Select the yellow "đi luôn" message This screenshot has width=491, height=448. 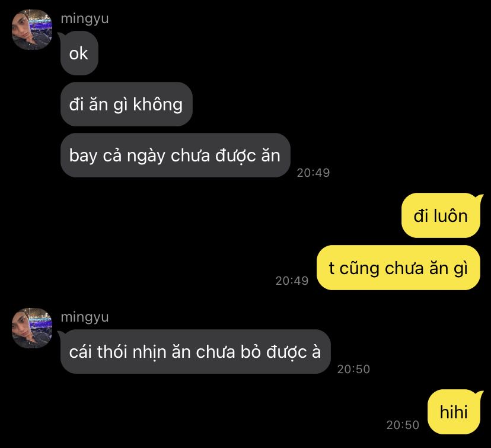441,216
